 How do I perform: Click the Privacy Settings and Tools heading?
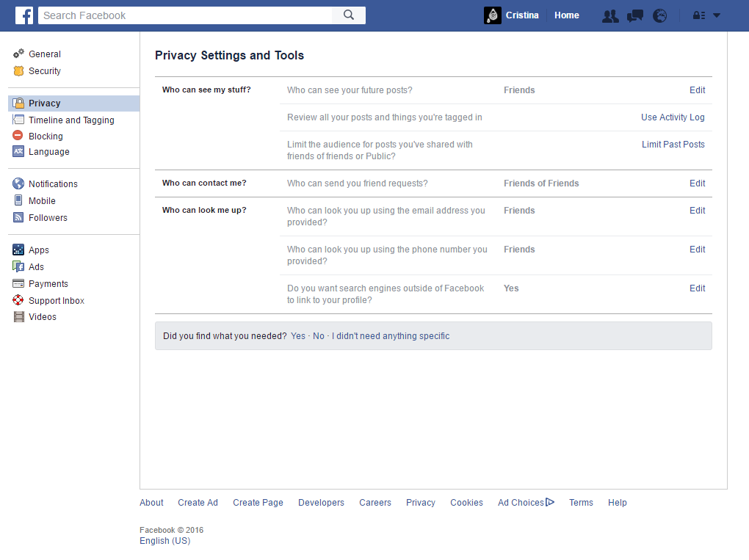pos(229,55)
